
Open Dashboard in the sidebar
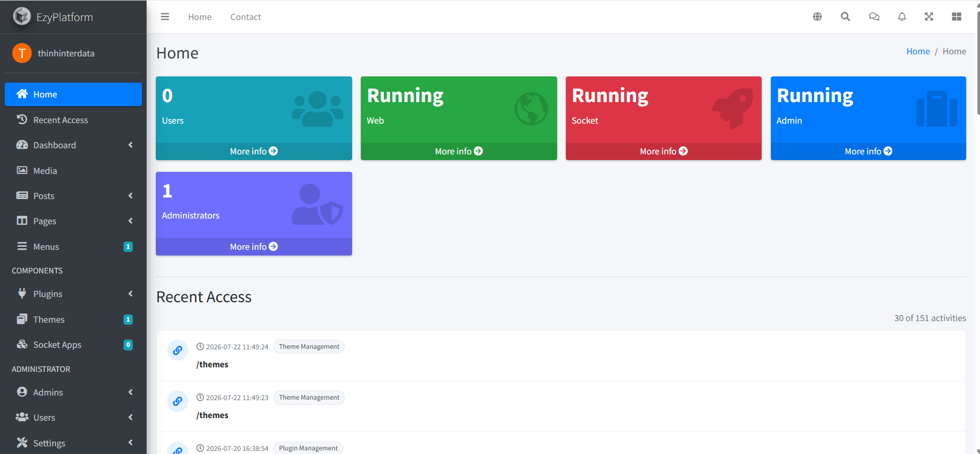73,145
